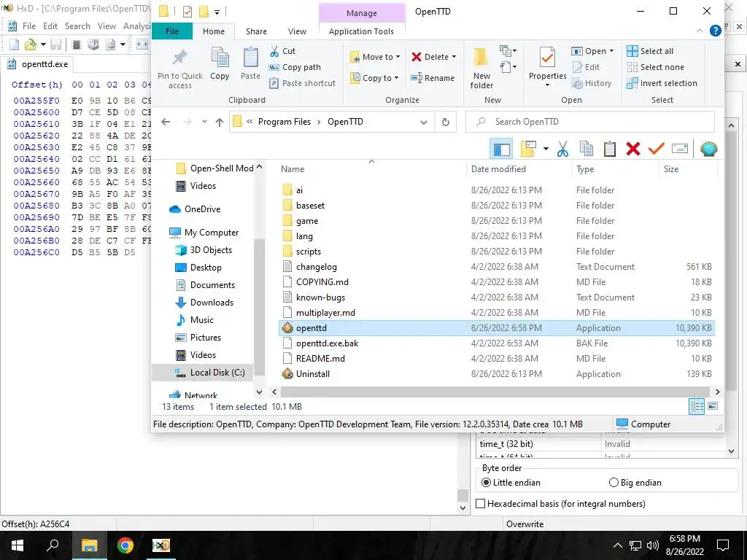Open Classic Explorer settings shell icon
Screen dimensions: 747x560
click(709, 149)
